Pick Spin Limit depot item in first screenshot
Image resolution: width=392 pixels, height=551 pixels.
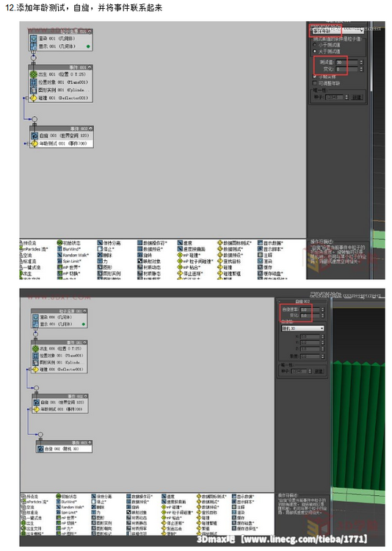[70, 261]
